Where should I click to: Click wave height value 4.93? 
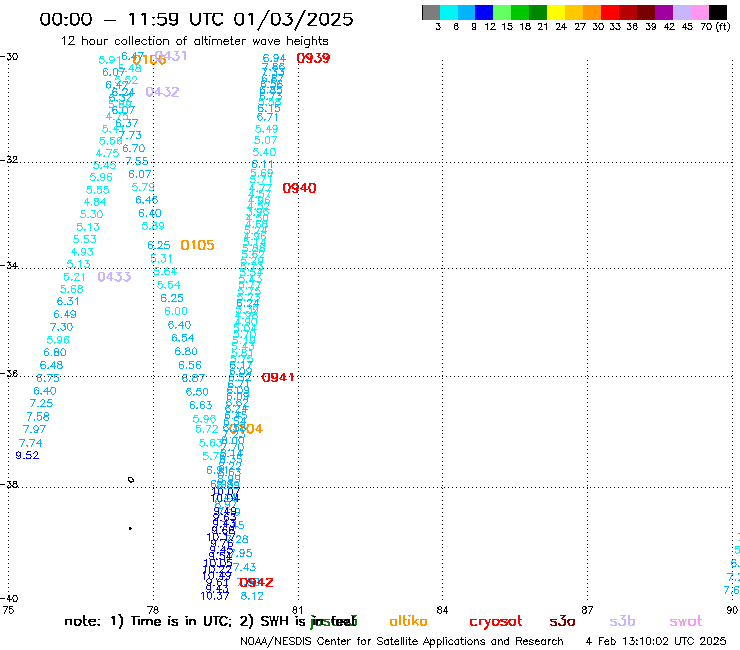click(82, 252)
